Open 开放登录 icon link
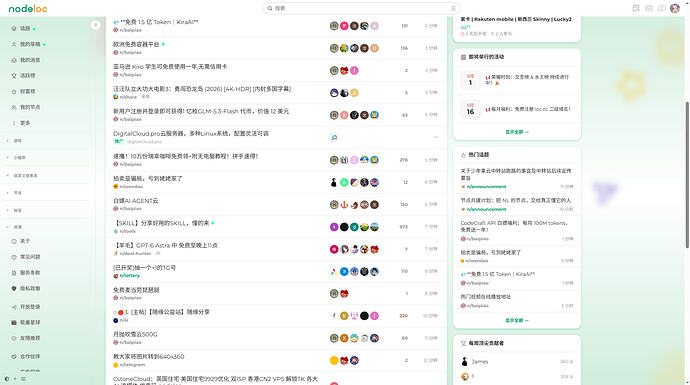The image size is (690, 385). coord(14,307)
